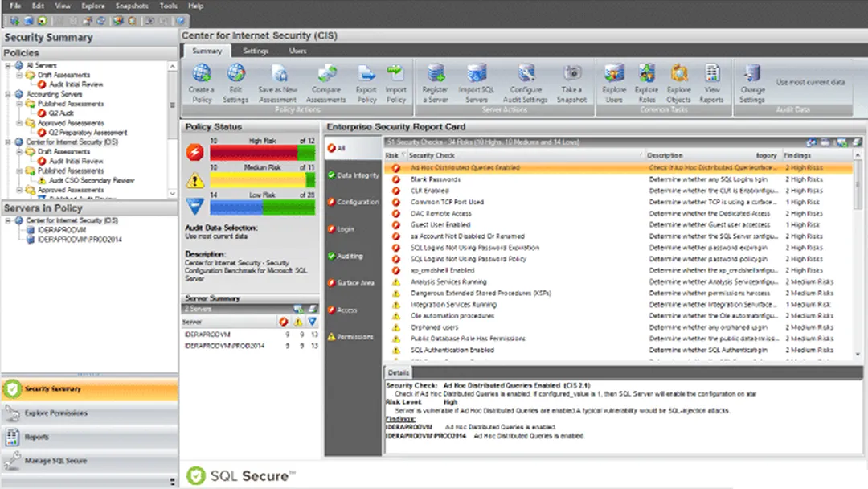Open the Snapshots menu
This screenshot has width=868, height=489.
[132, 6]
